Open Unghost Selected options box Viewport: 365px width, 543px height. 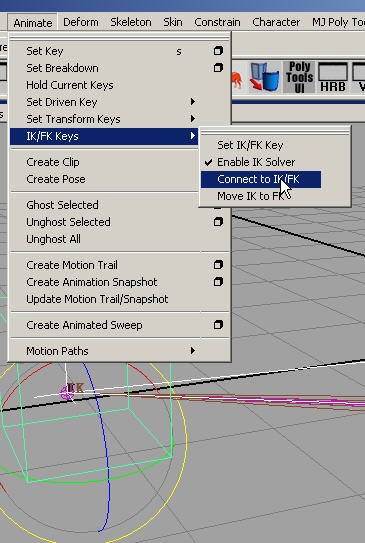tap(218, 222)
